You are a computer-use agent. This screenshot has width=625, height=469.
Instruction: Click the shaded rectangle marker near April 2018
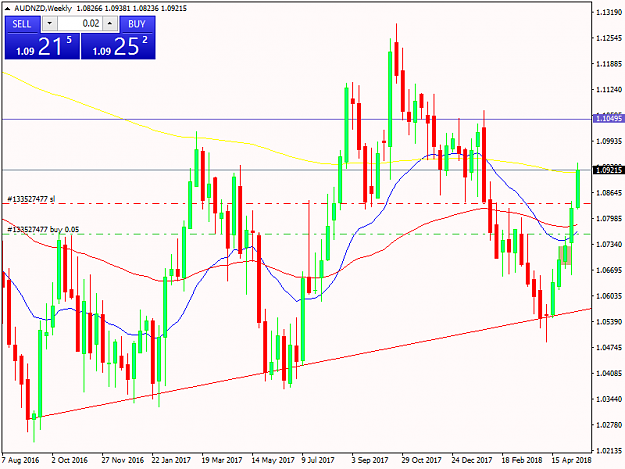565,255
